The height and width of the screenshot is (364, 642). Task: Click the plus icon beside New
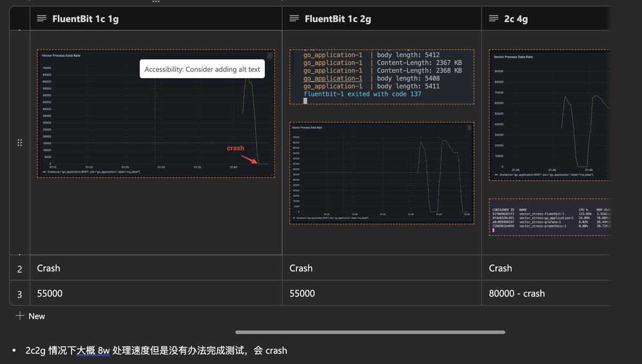click(x=20, y=316)
